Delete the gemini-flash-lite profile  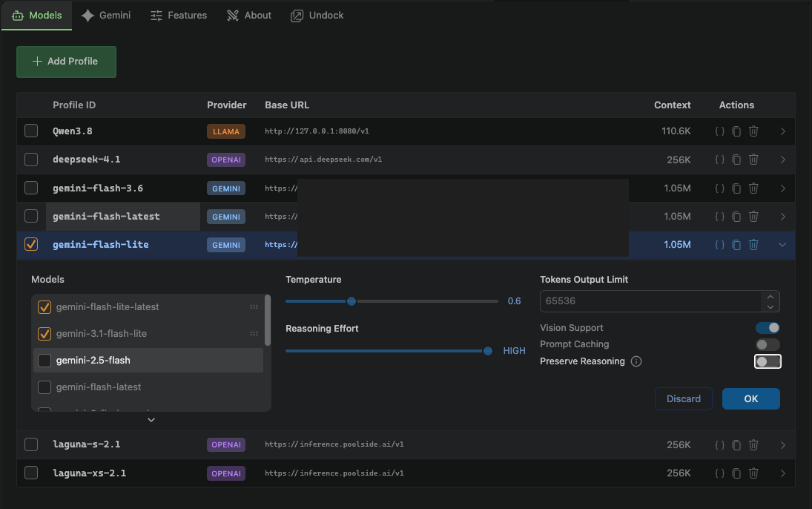click(753, 245)
